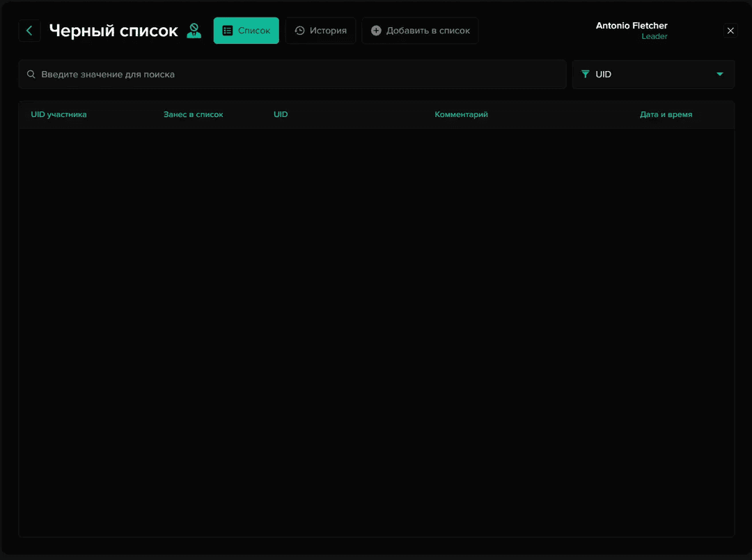Click the Занес в список column header
Image resolution: width=752 pixels, height=560 pixels.
click(193, 114)
